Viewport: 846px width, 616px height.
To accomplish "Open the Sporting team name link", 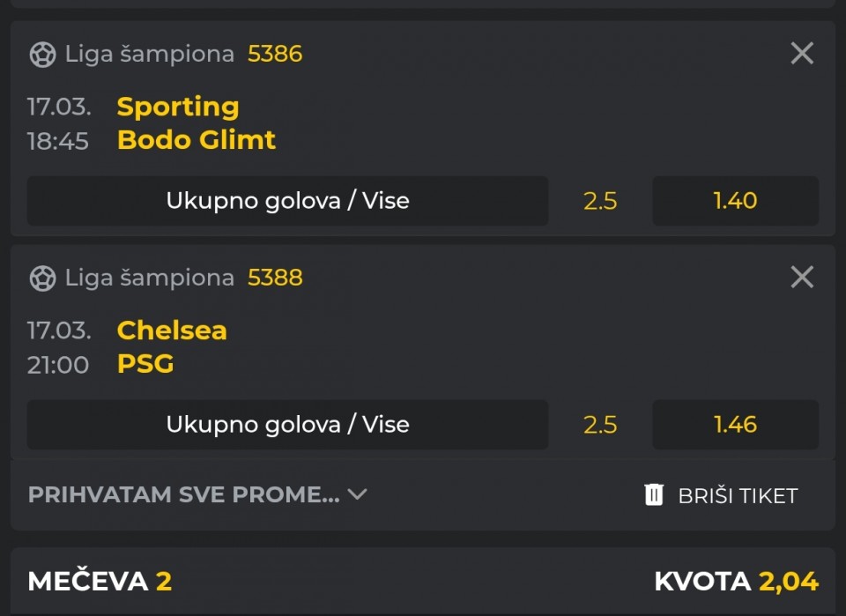I will pos(178,107).
